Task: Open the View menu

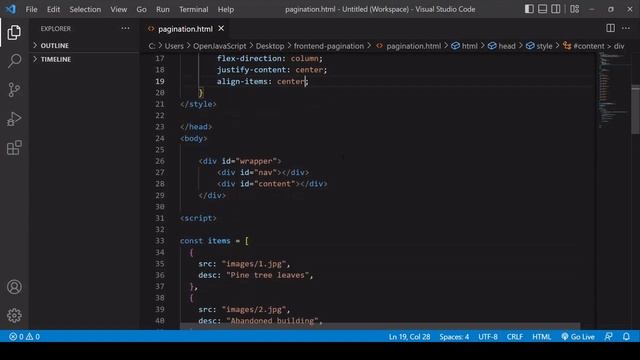Action: (118, 9)
